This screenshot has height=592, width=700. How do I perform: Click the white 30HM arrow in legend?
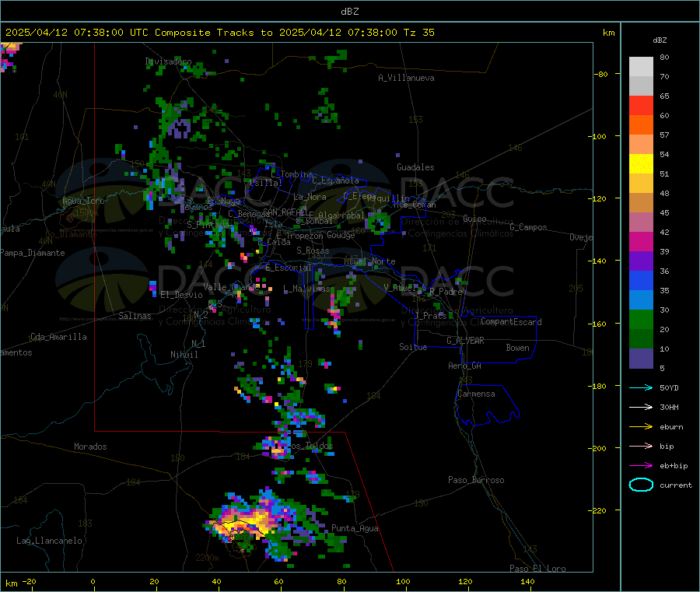point(641,407)
